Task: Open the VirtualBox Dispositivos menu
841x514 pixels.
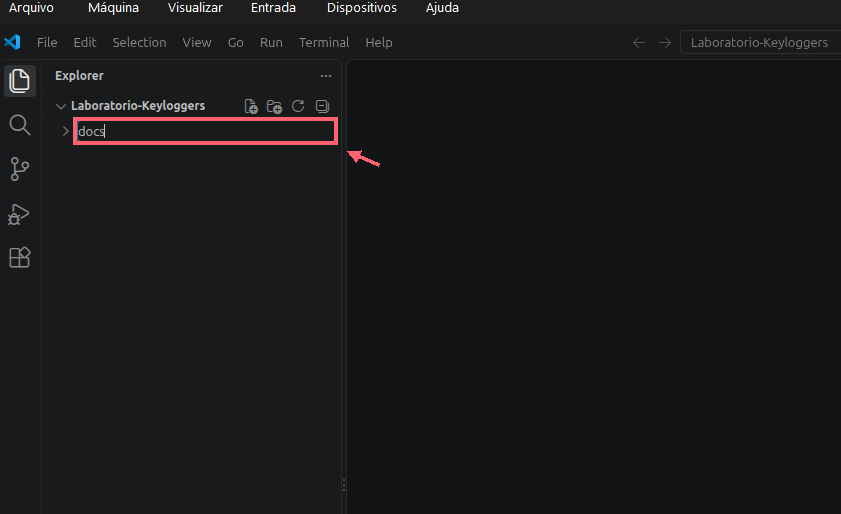Action: coord(362,8)
